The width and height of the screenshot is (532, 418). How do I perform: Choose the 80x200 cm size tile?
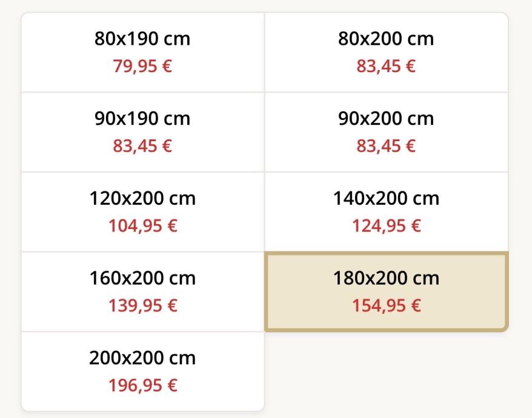[x=386, y=52]
